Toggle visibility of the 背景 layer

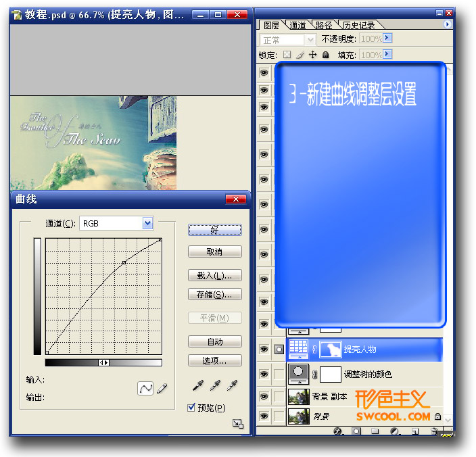pos(264,416)
